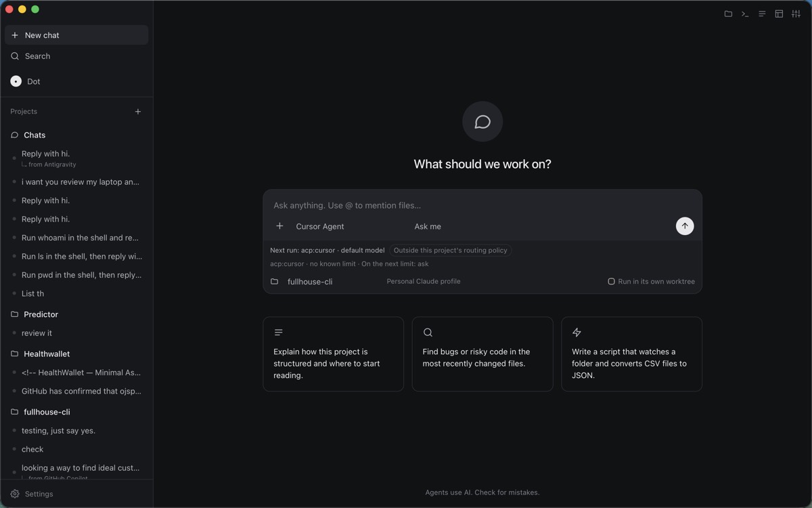Click the text lines icon in top toolbar
Screen dimensions: 812x508
tap(762, 14)
